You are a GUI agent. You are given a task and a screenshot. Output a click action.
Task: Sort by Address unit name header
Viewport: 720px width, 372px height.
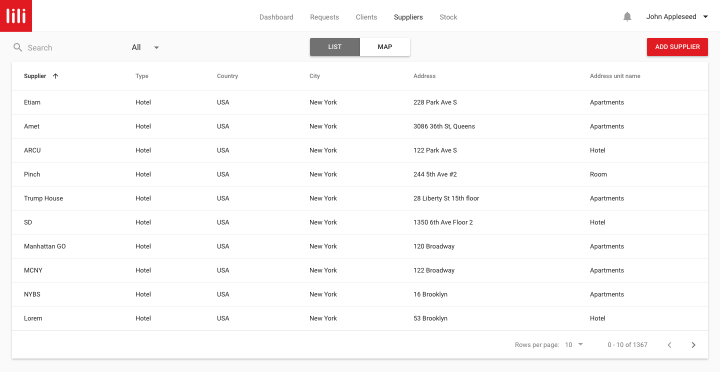pyautogui.click(x=615, y=76)
